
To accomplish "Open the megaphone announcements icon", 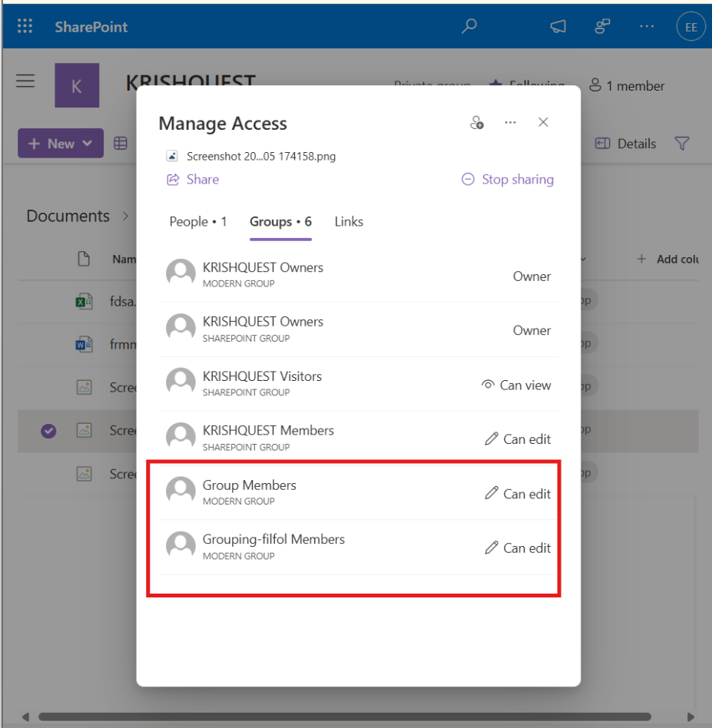I will tap(558, 26).
